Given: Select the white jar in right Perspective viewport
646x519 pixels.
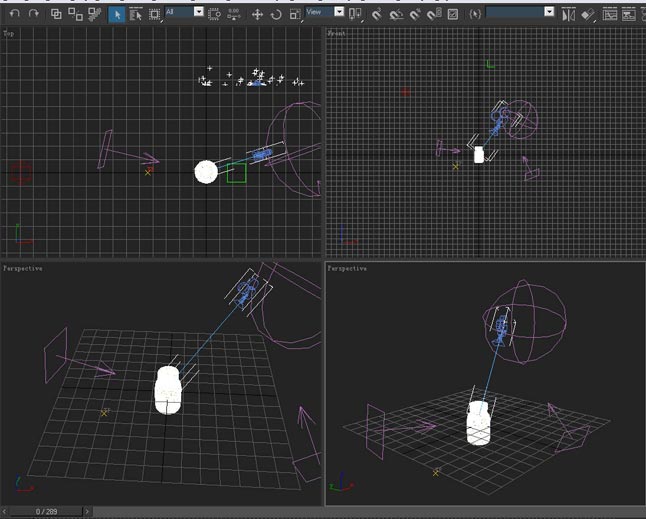Looking at the screenshot, I should [478, 423].
